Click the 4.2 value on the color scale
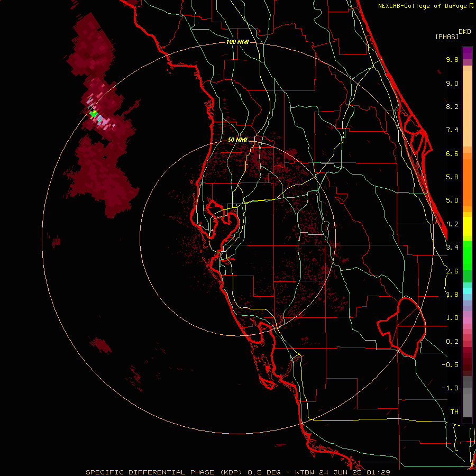Screen dimensions: 476x476 tap(452, 224)
